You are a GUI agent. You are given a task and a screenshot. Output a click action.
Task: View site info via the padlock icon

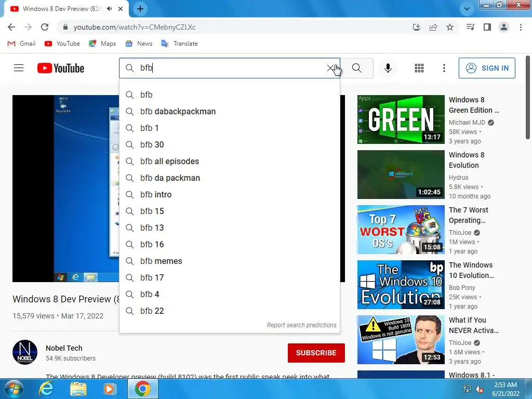click(65, 27)
